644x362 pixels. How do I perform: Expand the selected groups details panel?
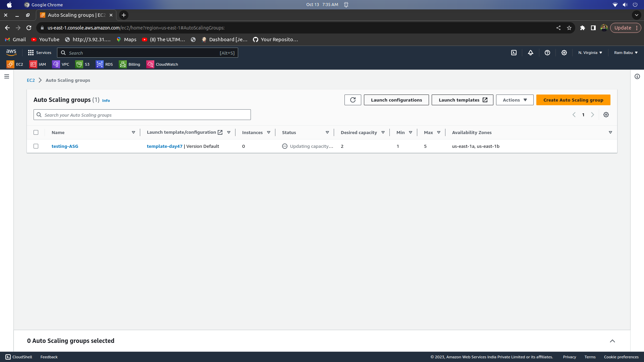[612, 341]
